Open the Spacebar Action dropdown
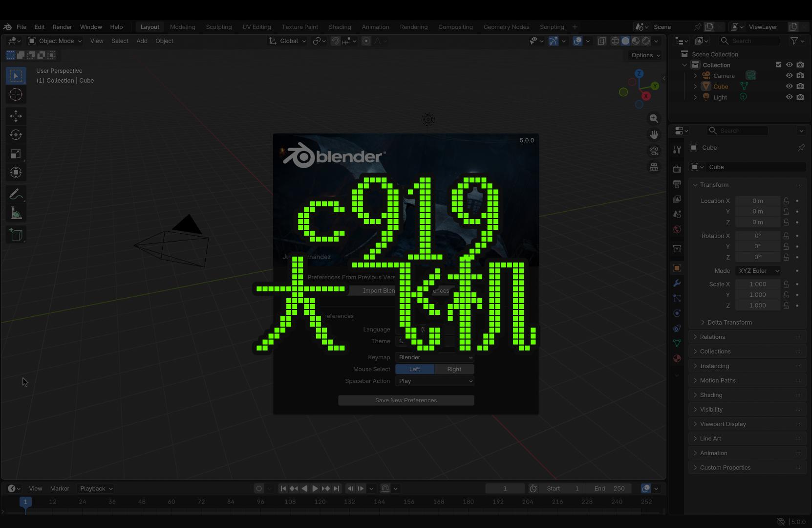 click(x=435, y=381)
